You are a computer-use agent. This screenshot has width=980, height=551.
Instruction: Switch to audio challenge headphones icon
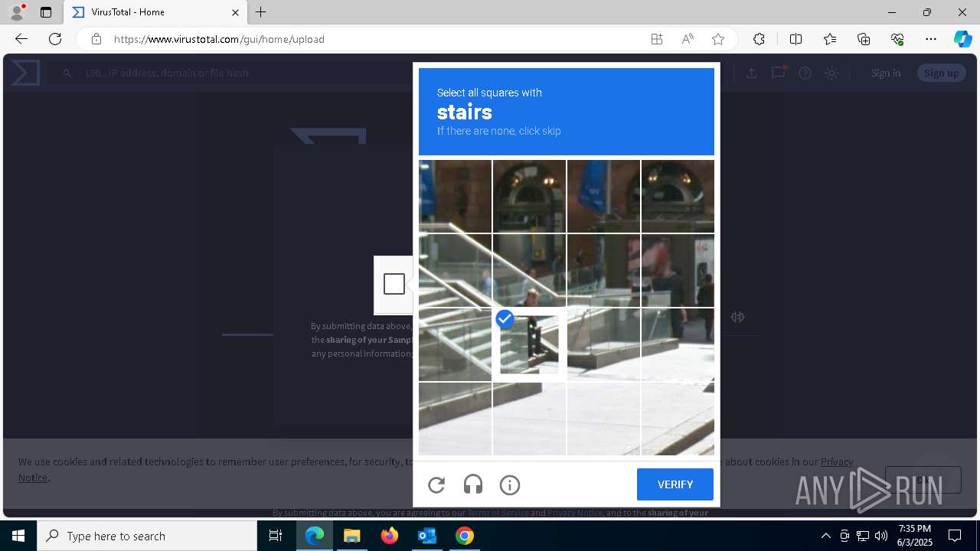(x=473, y=484)
